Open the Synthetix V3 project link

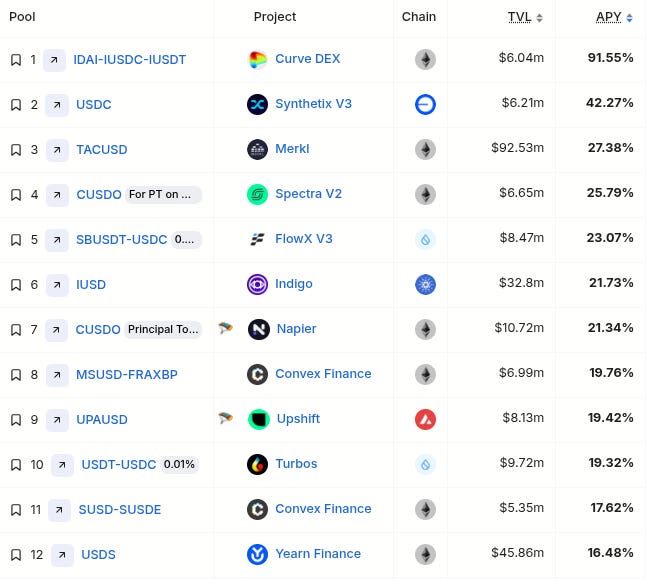[314, 104]
